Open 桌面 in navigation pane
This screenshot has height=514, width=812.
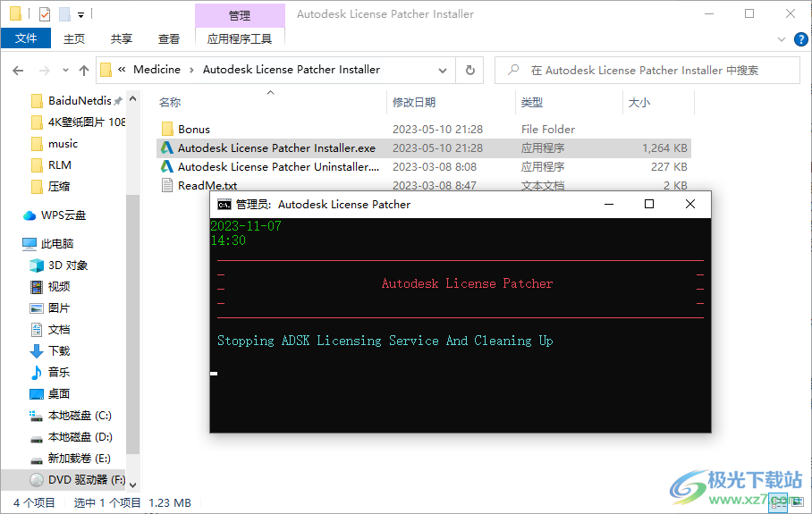point(58,394)
